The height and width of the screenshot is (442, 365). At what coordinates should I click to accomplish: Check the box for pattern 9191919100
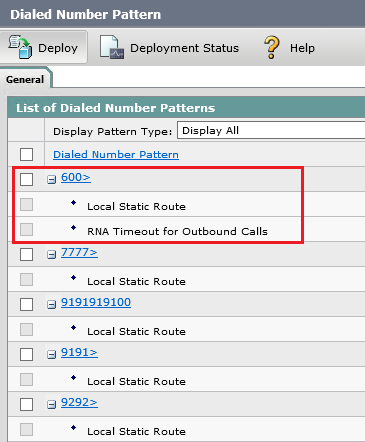pos(26,304)
